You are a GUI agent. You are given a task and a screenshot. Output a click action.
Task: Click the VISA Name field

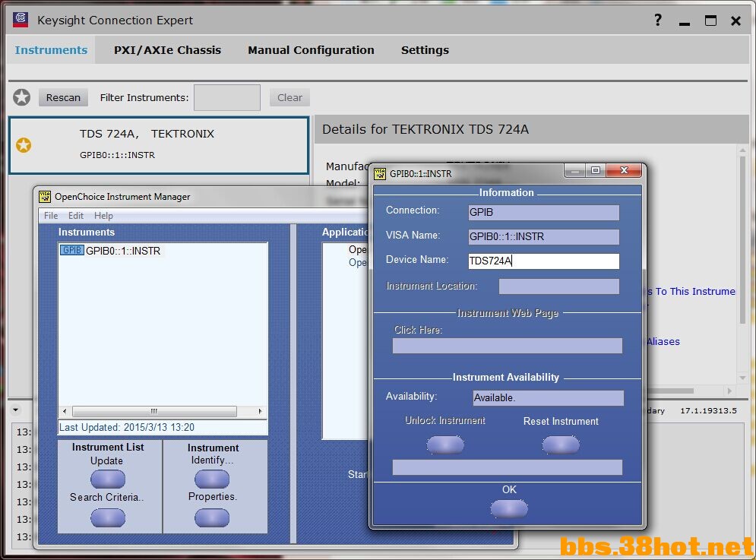pos(544,236)
